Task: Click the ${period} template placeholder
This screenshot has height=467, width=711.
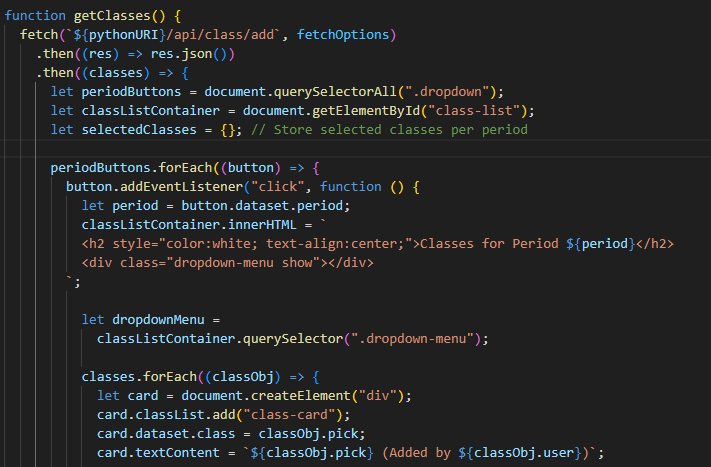Action: (600, 244)
